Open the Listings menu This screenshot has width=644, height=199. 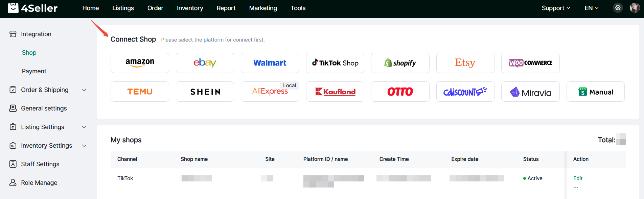(123, 8)
